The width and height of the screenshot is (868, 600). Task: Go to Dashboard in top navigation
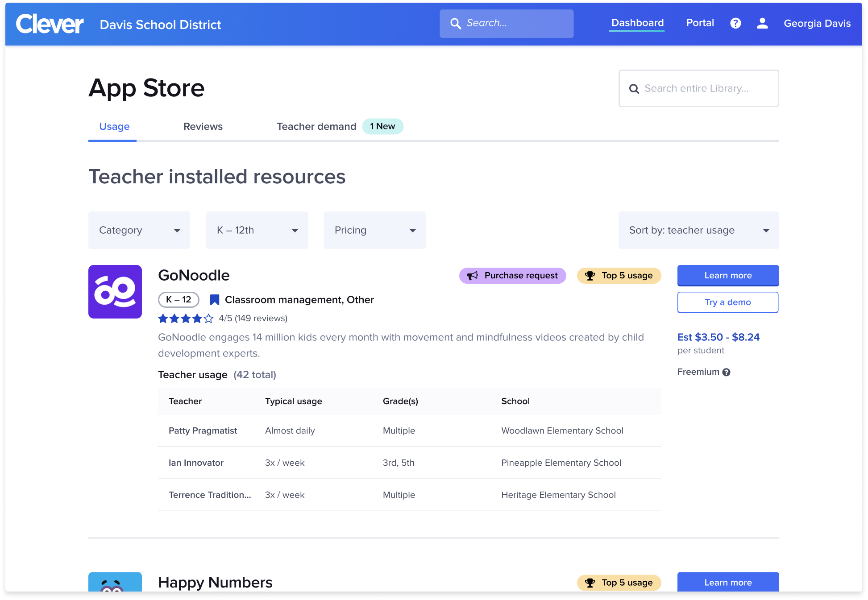pos(637,23)
